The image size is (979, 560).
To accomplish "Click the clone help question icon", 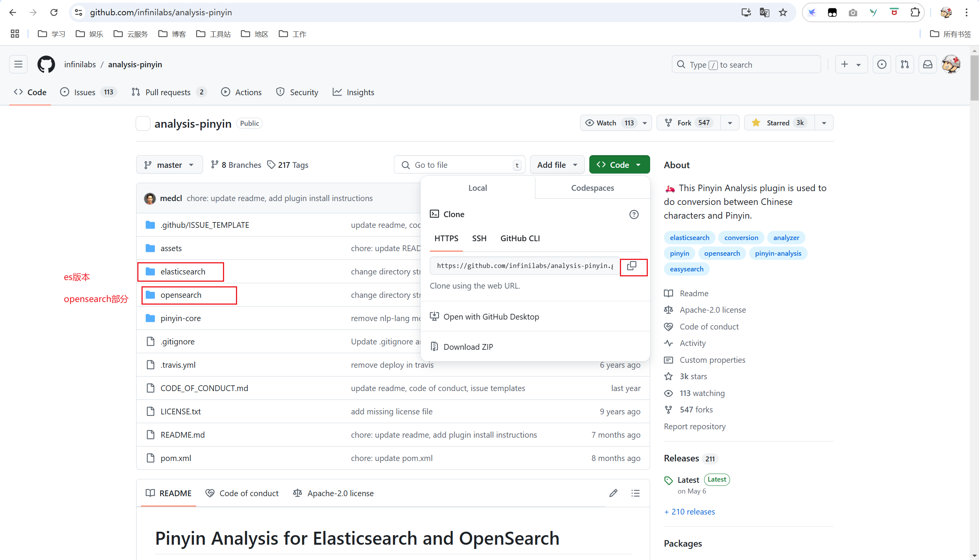I will click(x=634, y=214).
